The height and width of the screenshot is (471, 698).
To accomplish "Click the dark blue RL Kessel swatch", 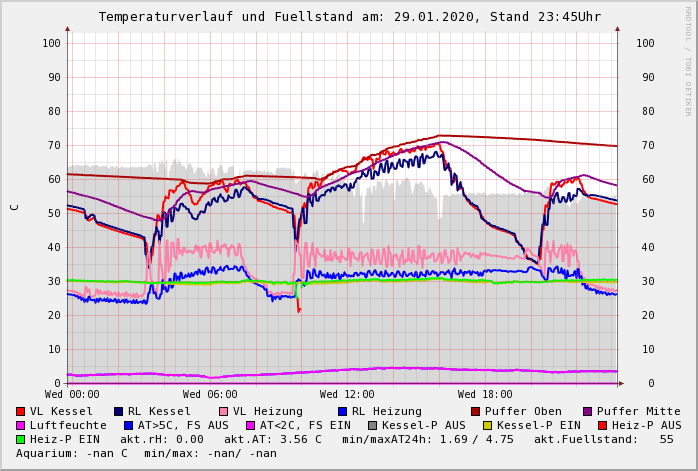I will (118, 411).
